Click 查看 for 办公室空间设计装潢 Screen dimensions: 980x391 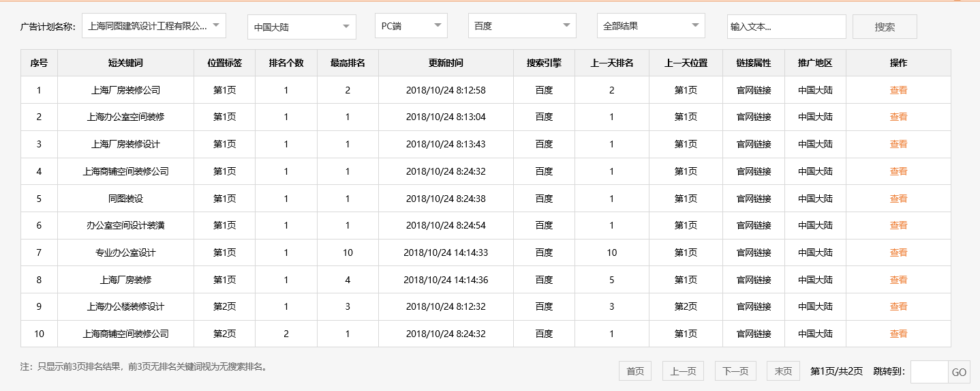point(898,225)
